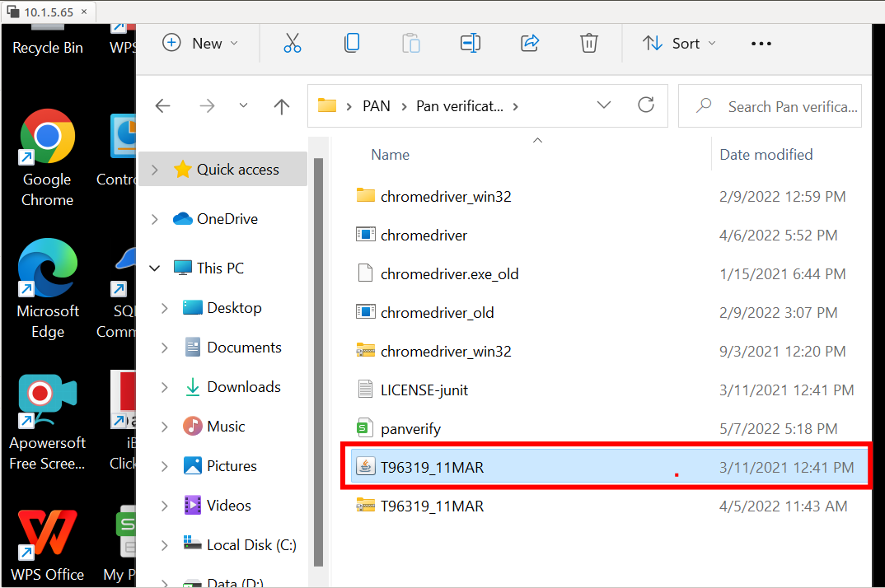Switch to the 10.1.5.65 remote tab
The image size is (885, 588).
(48, 12)
